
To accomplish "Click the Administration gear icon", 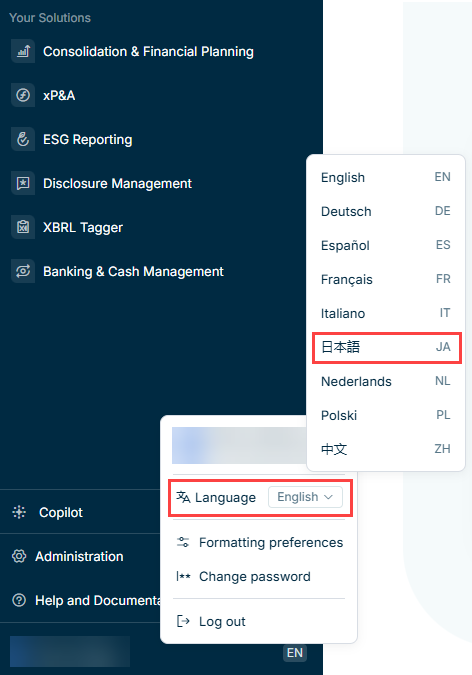I will (19, 556).
